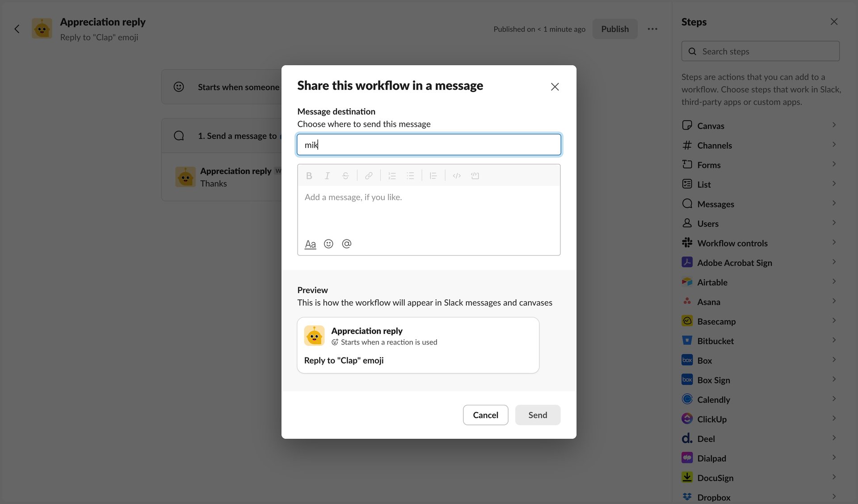858x504 pixels.
Task: Insert a link in the message editor
Action: point(369,176)
